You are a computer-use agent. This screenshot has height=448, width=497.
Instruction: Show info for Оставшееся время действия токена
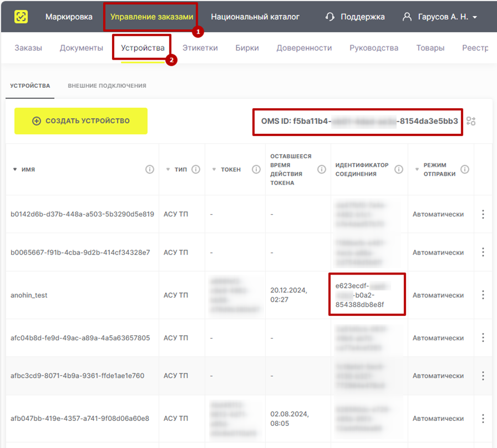322,169
